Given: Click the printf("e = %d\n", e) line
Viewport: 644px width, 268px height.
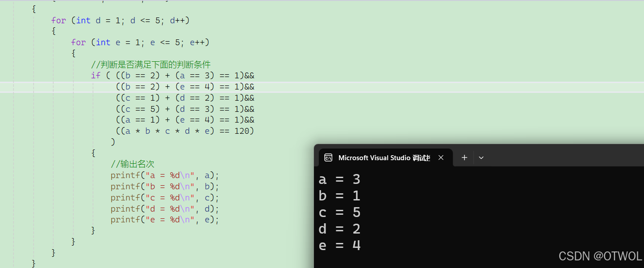Looking at the screenshot, I should pos(165,220).
